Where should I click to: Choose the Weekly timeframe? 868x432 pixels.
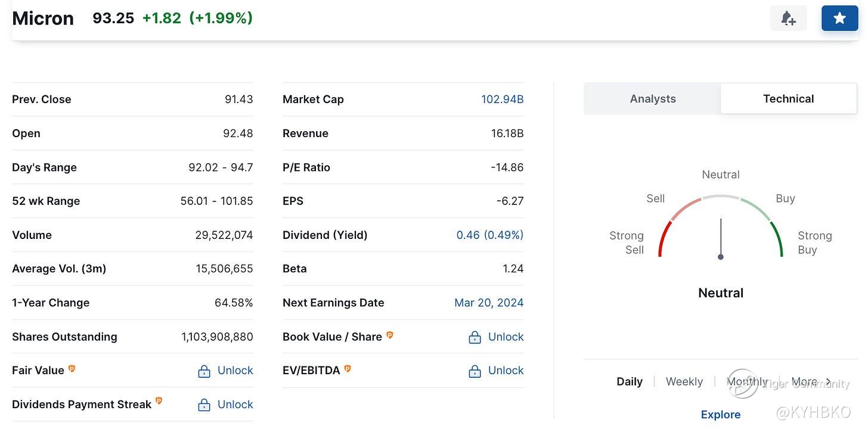(x=684, y=381)
